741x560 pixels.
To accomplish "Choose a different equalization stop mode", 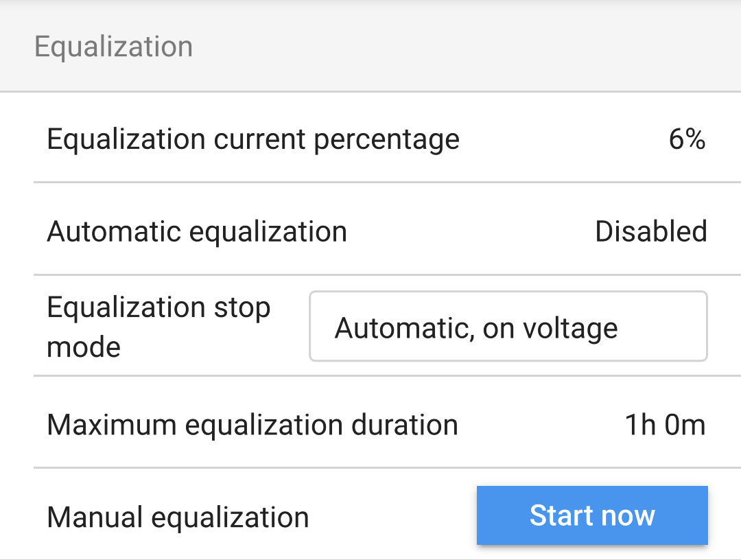I will point(508,327).
